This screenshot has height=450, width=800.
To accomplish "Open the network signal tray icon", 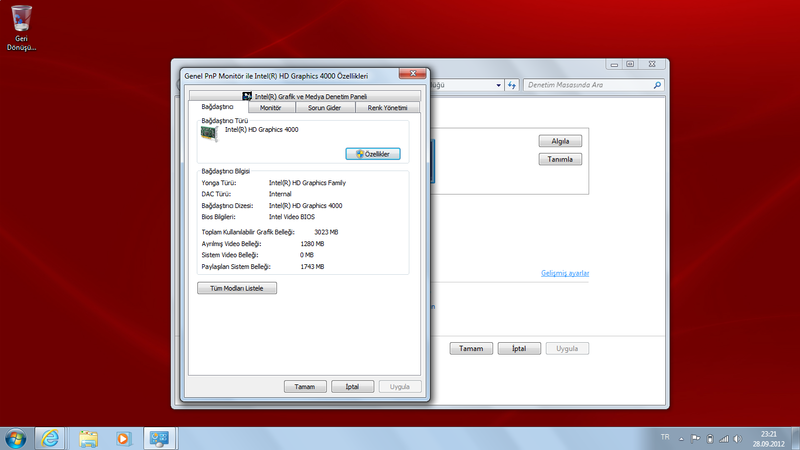I will pos(724,438).
